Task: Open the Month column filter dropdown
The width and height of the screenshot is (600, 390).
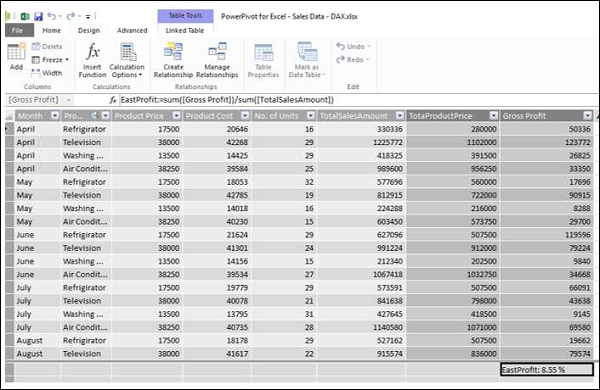Action: click(x=55, y=116)
